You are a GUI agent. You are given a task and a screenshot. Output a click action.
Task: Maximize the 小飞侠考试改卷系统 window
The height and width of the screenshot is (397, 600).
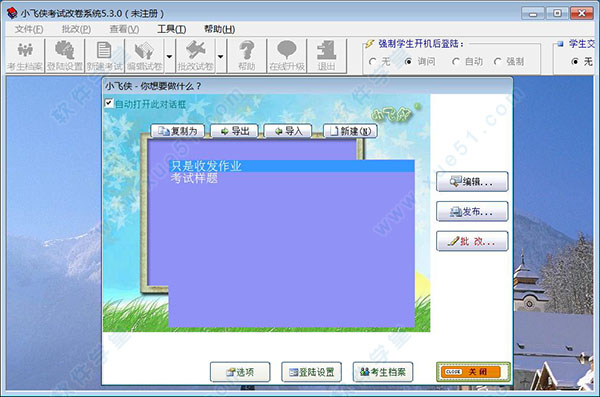[x=557, y=14]
